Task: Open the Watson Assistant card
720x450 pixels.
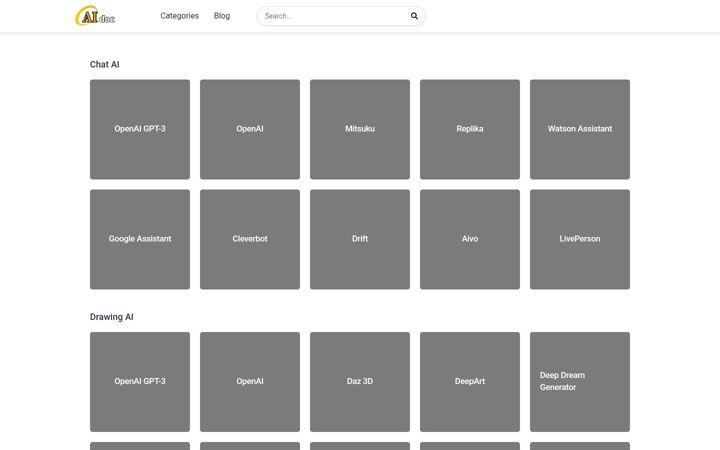Action: point(580,129)
